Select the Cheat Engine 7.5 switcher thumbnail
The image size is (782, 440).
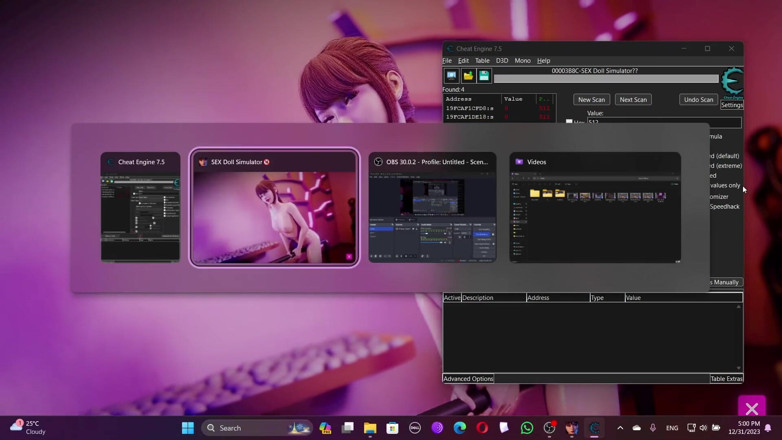pos(141,207)
